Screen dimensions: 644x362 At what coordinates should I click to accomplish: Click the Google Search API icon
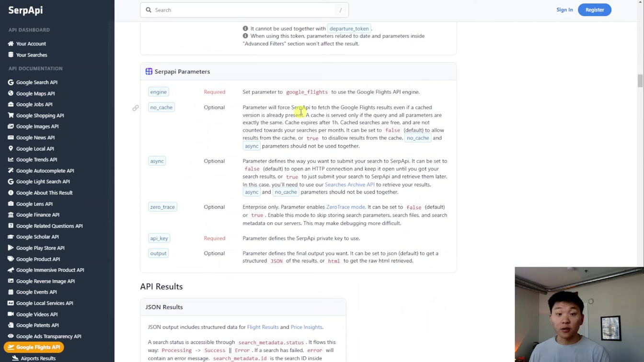click(x=11, y=82)
